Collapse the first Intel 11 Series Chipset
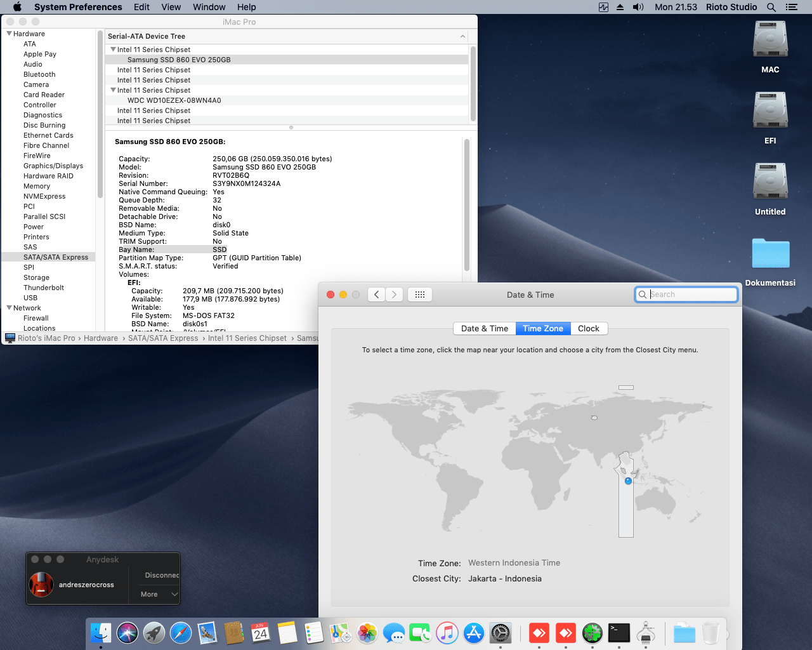812x650 pixels. click(113, 50)
